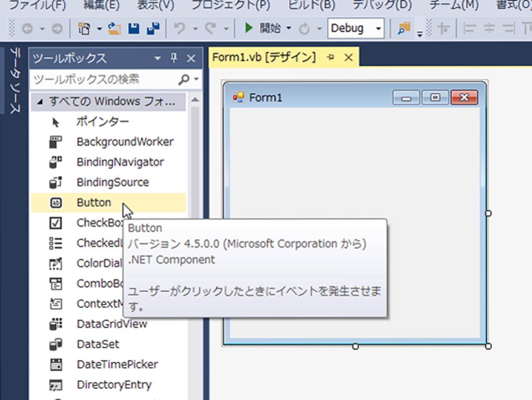Click the Navigate Backward arrow icon
The width and height of the screenshot is (532, 400).
27,29
